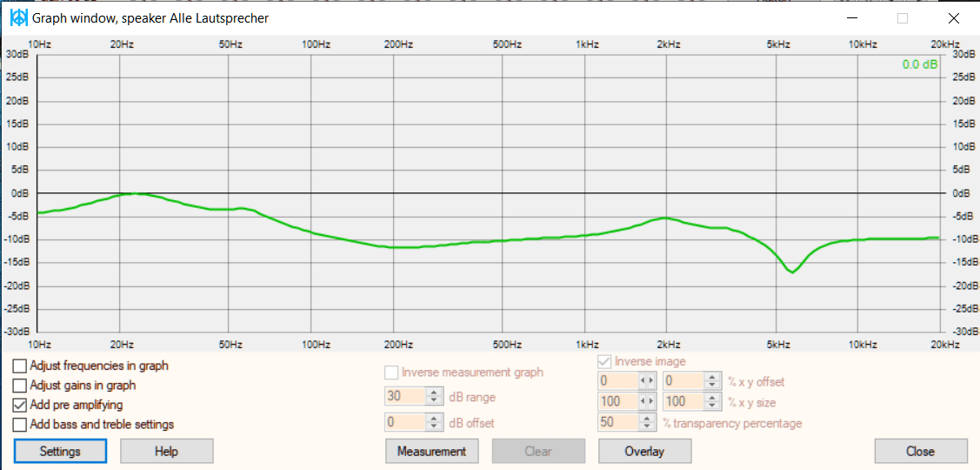Screen dimensions: 980x470
Task: Toggle Inverse measurement graph checkbox
Action: (391, 373)
